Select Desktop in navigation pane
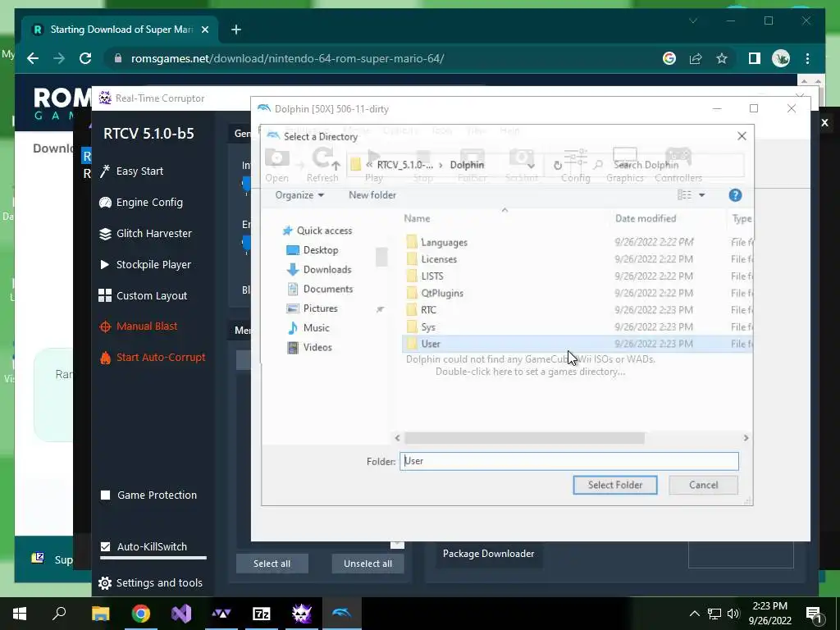 pos(313,249)
